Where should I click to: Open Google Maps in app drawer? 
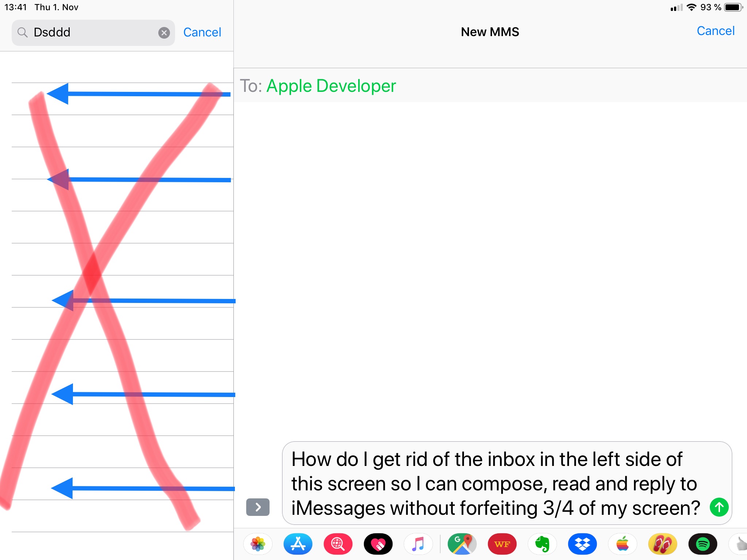coord(462,544)
